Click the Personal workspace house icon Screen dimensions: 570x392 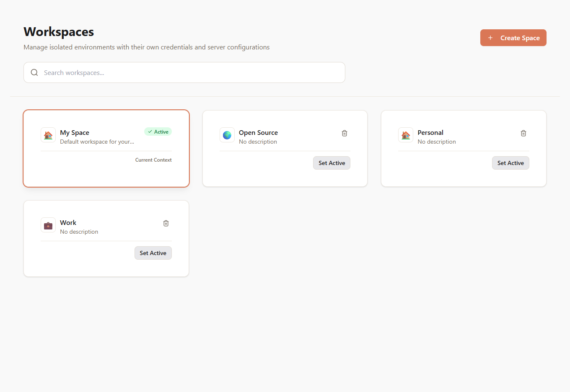[405, 135]
